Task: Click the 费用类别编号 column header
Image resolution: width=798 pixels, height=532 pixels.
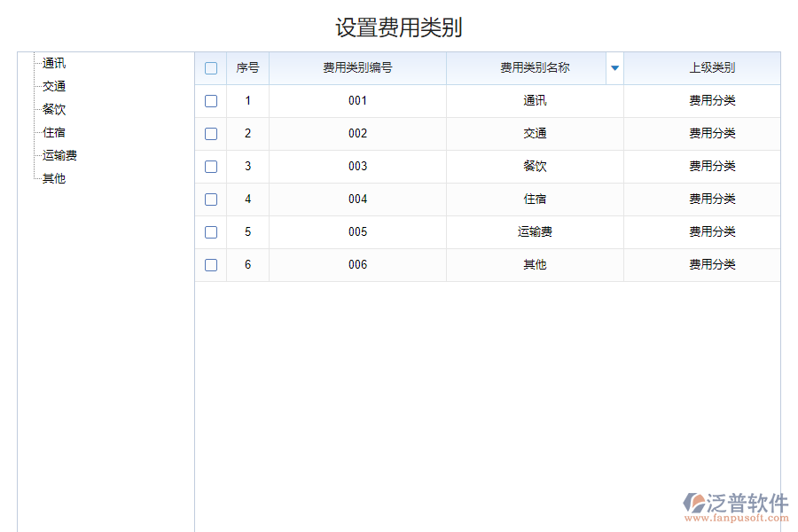Action: (356, 67)
